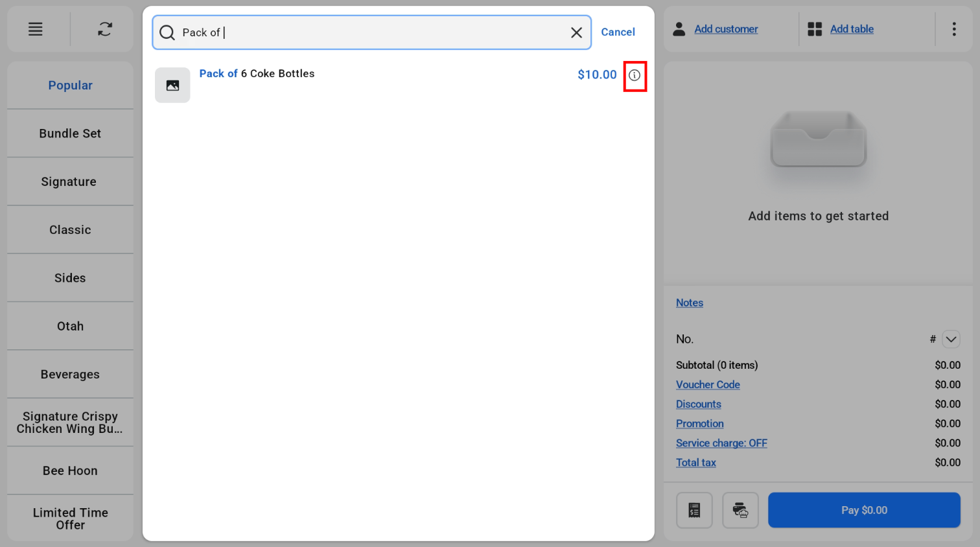Expand the order number dropdown chevron
The width and height of the screenshot is (980, 547).
[x=951, y=339]
